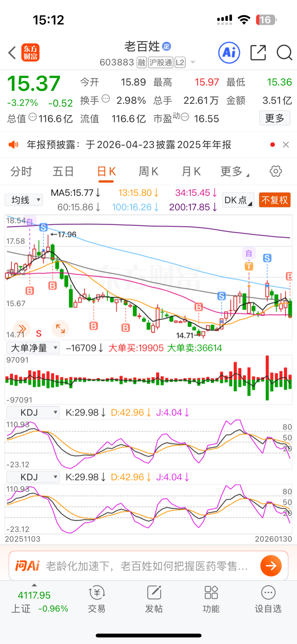297x644 pixels.
Task: Open the 功能 functions icon
Action: (x=211, y=599)
